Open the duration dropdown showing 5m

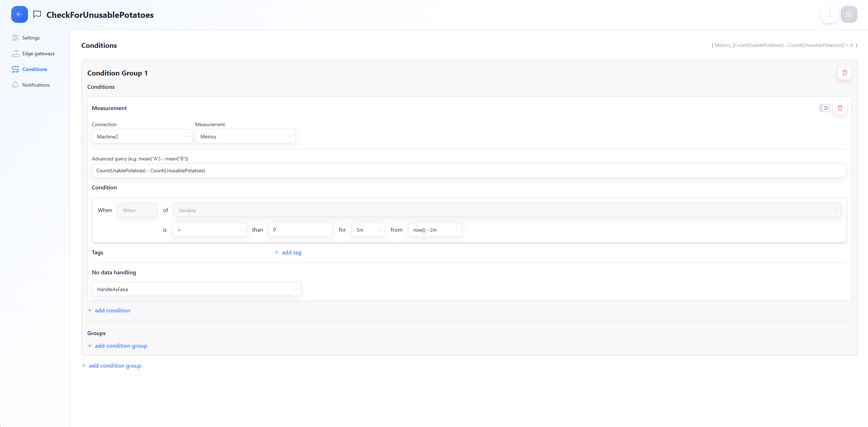coord(368,230)
